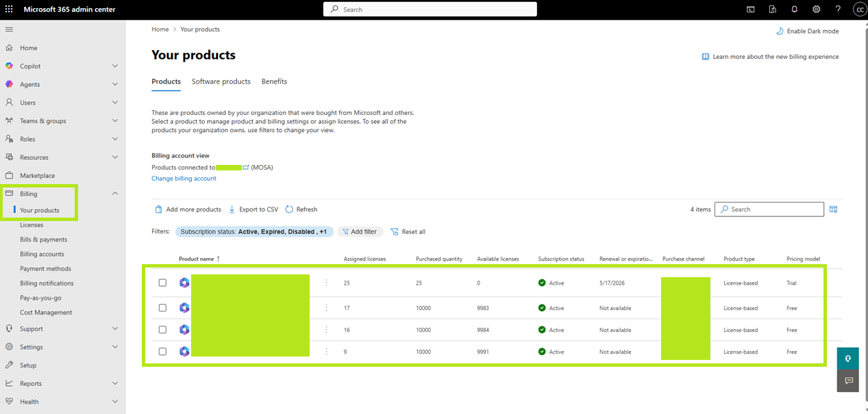868x414 pixels.
Task: Open More actions dots for 9-license row
Action: pyautogui.click(x=326, y=352)
